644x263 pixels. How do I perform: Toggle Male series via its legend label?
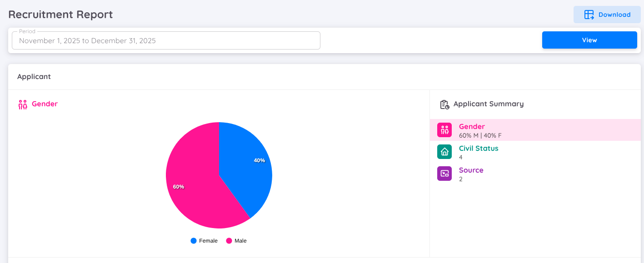pyautogui.click(x=240, y=241)
